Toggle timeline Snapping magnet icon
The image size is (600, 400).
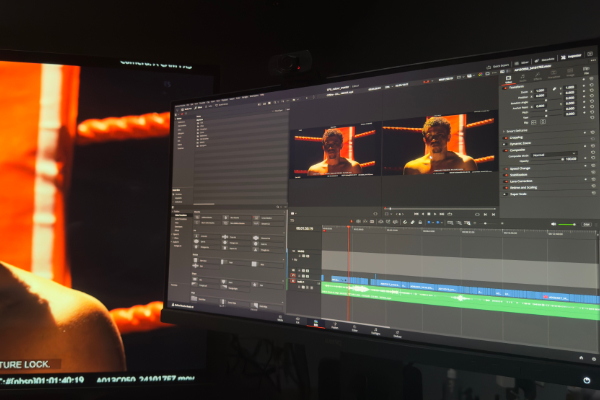click(405, 222)
